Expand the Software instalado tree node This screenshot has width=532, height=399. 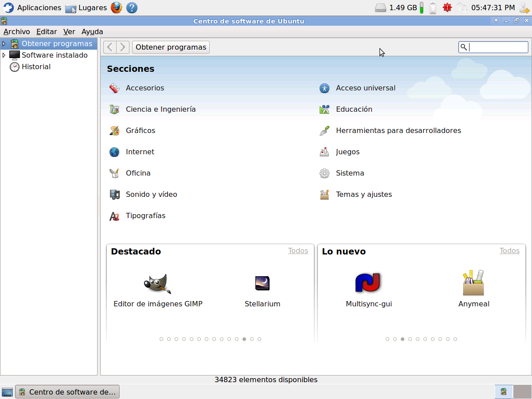[x=4, y=55]
